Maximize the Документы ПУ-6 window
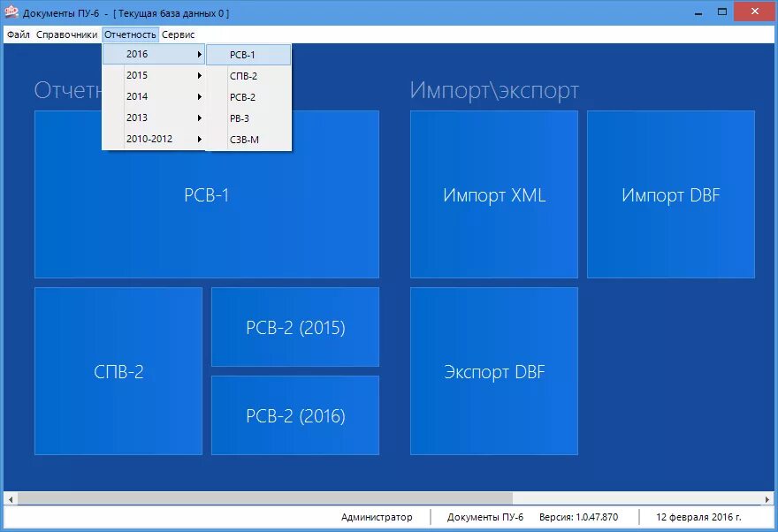 722,12
